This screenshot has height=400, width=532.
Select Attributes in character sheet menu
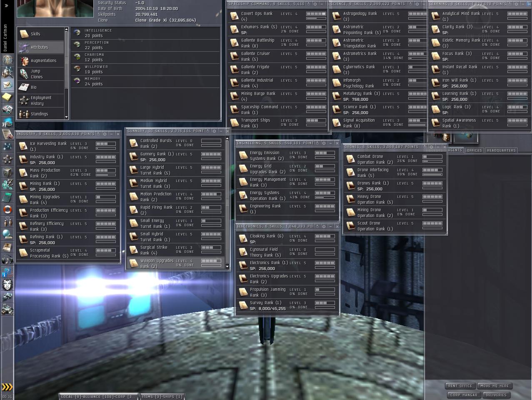click(x=40, y=47)
